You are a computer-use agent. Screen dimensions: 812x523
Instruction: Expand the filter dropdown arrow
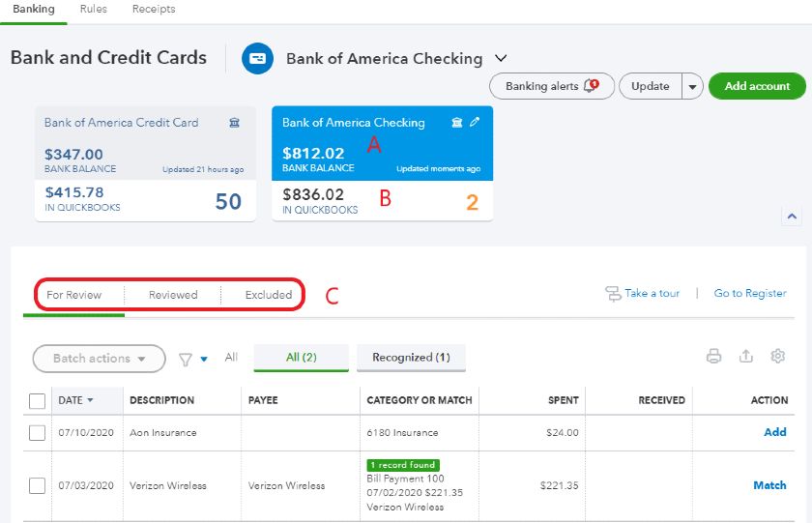[x=204, y=359]
